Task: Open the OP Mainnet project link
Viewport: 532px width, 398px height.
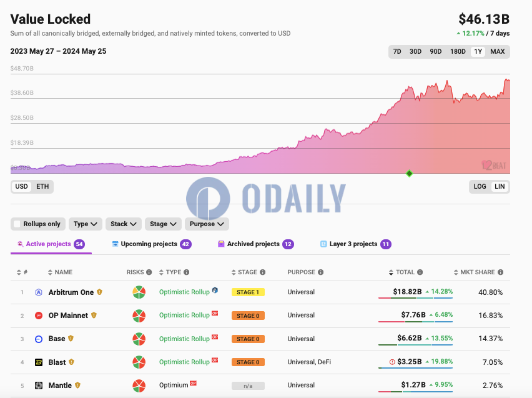Action: point(68,316)
